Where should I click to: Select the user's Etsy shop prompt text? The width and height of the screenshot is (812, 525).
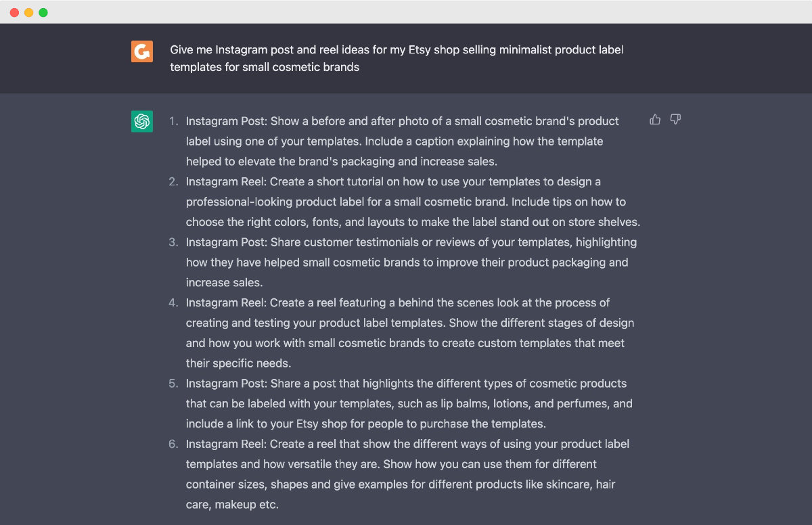coord(397,58)
